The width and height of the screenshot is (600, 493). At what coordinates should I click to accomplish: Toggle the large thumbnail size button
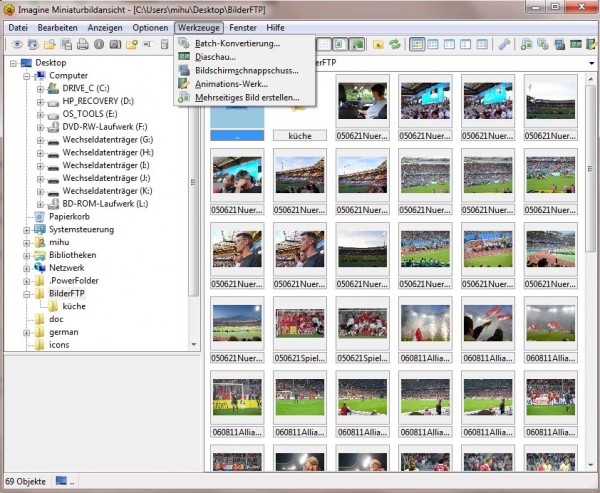coord(357,44)
